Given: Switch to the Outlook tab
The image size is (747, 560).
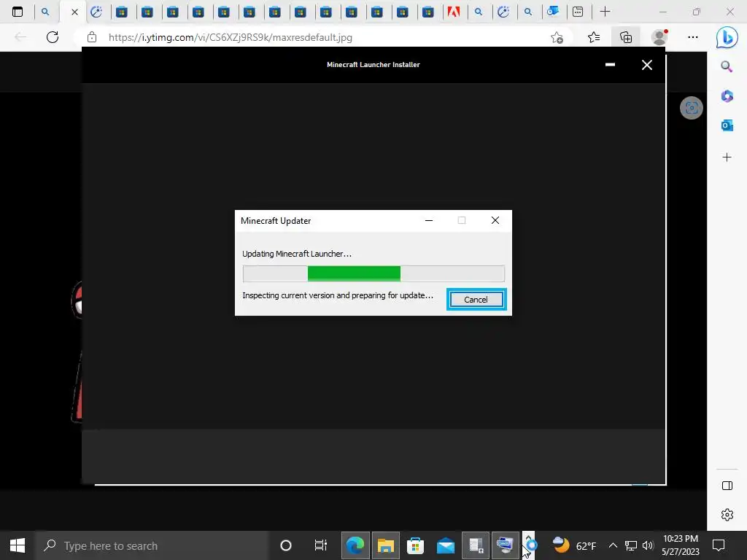Looking at the screenshot, I should [x=553, y=12].
